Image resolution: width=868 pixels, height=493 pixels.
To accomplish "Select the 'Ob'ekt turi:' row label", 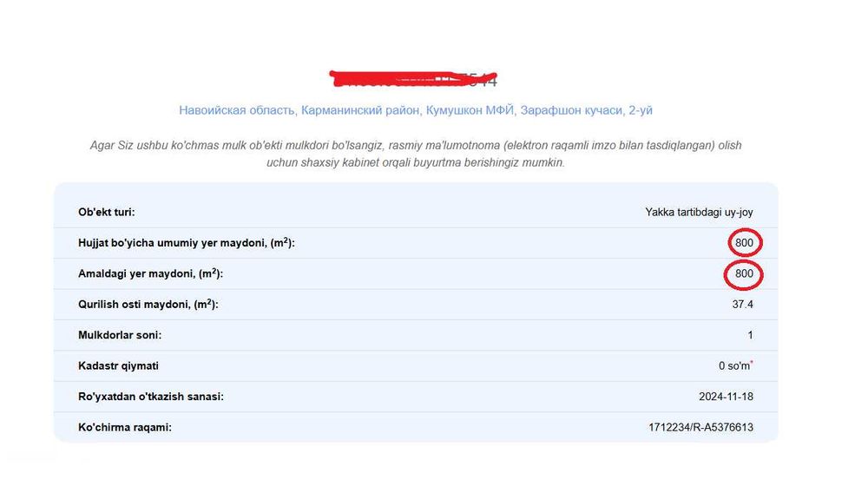I will coord(107,212).
